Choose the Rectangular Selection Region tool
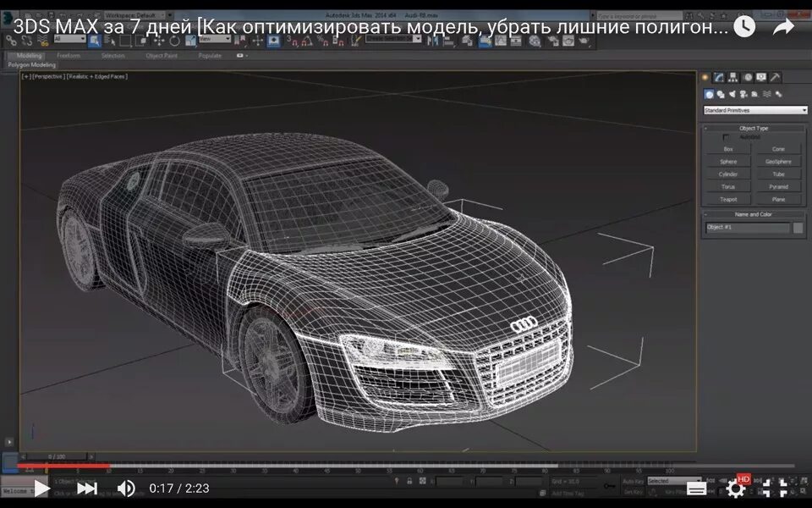Image resolution: width=812 pixels, height=508 pixels. pyautogui.click(x=125, y=41)
